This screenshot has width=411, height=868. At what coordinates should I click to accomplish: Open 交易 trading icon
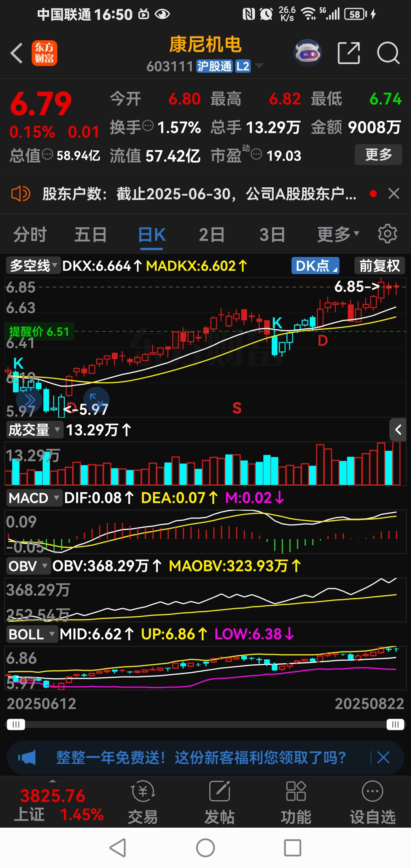tap(143, 802)
